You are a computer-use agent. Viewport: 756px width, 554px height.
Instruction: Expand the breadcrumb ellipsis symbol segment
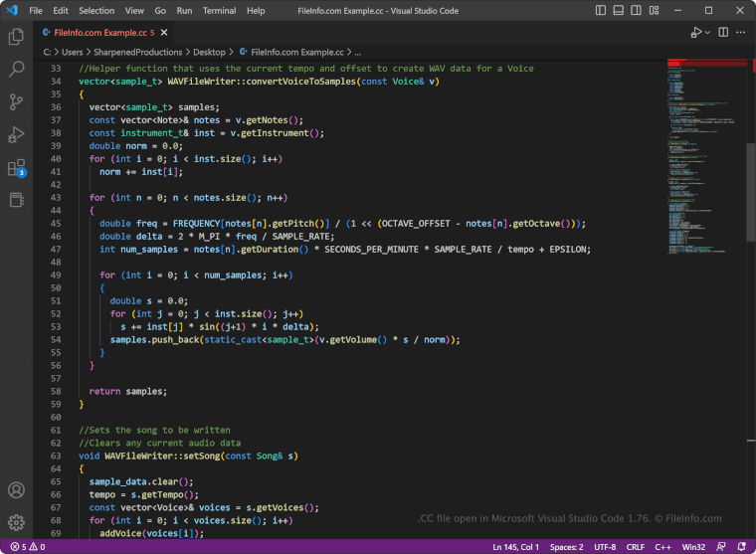(358, 52)
